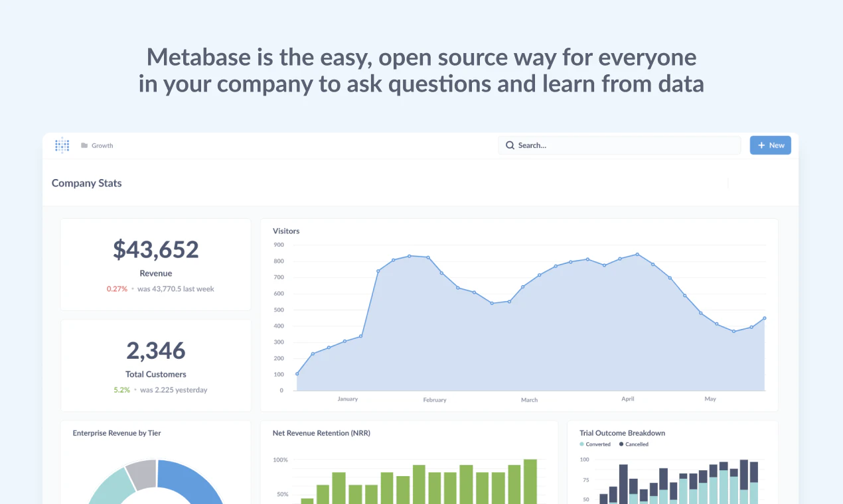843x504 pixels.
Task: Click the Metabase logo icon
Action: (x=62, y=145)
